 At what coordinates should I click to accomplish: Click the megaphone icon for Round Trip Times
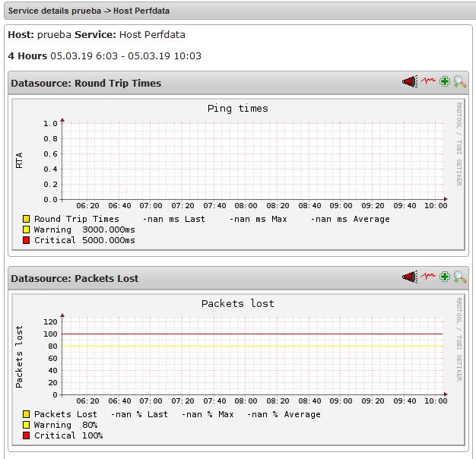[x=410, y=82]
